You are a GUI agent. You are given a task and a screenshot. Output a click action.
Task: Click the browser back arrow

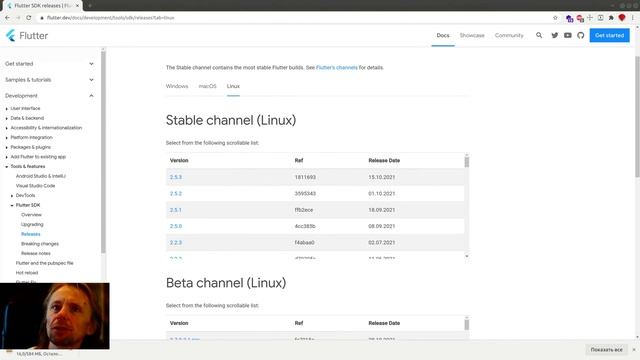(7, 18)
